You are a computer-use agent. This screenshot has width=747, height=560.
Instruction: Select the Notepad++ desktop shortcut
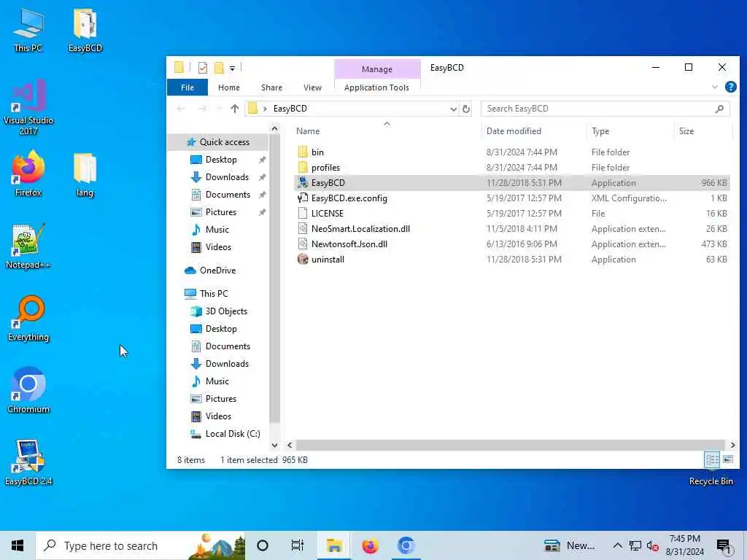coord(28,246)
